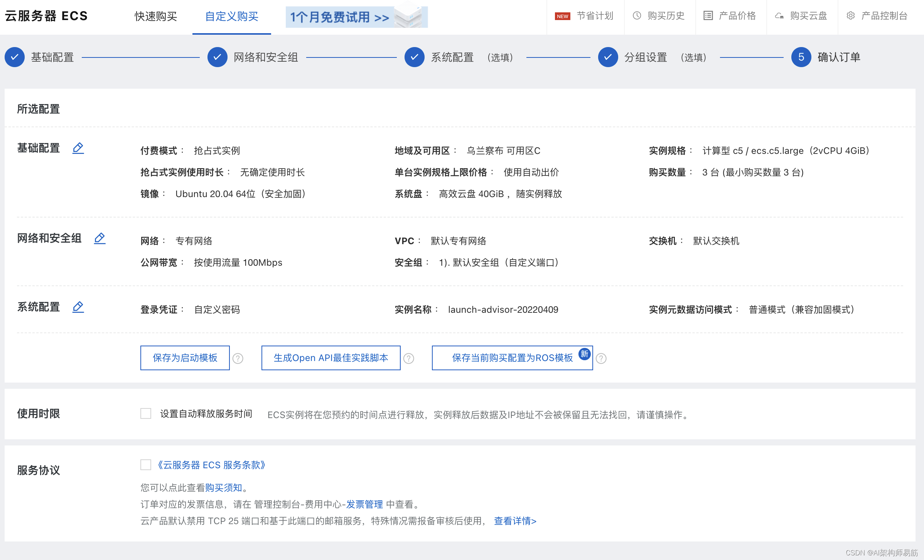
Task: Open help icon next to 生成Open API最佳实践脚本
Action: (409, 359)
